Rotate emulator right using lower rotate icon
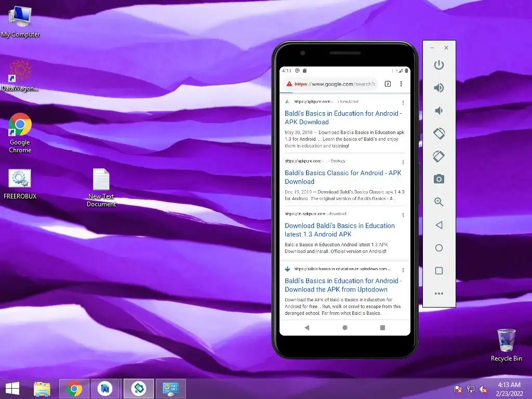Image resolution: width=532 pixels, height=399 pixels. click(x=438, y=156)
